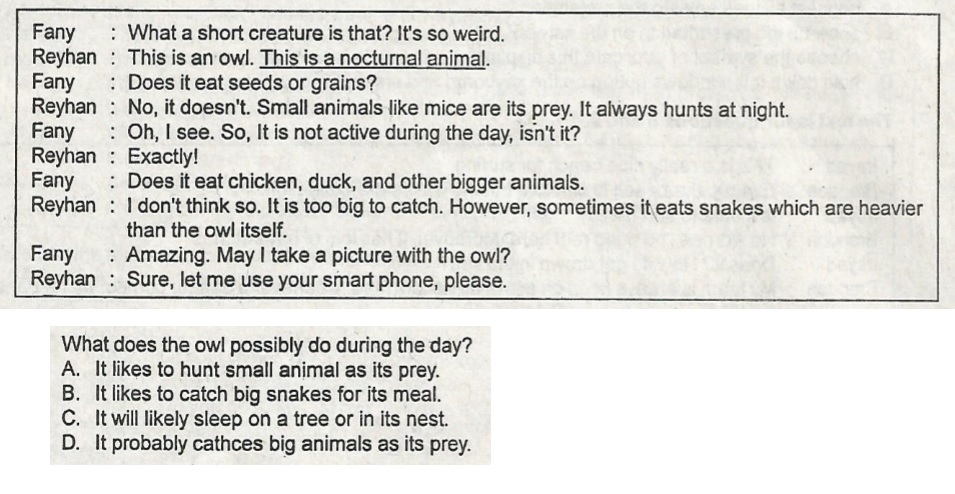
Task: Select answer option D about catching big animals
Action: click(267, 443)
